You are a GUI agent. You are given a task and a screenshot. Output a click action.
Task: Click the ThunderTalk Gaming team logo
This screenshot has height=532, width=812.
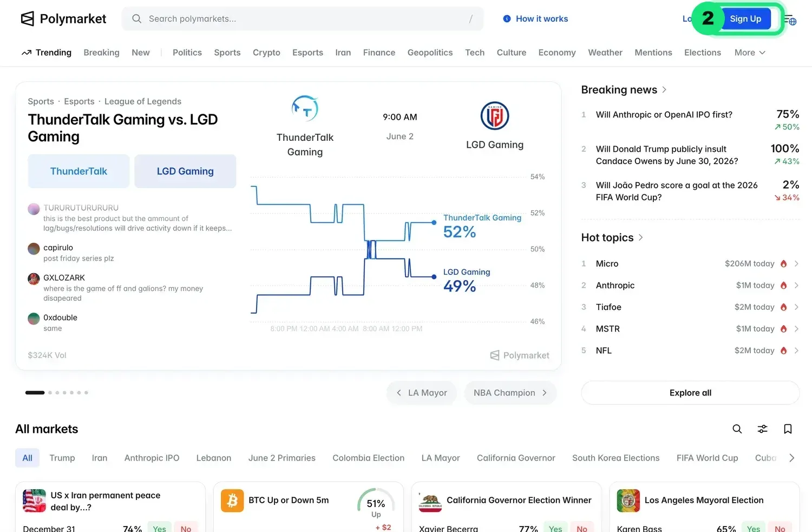[x=305, y=108]
